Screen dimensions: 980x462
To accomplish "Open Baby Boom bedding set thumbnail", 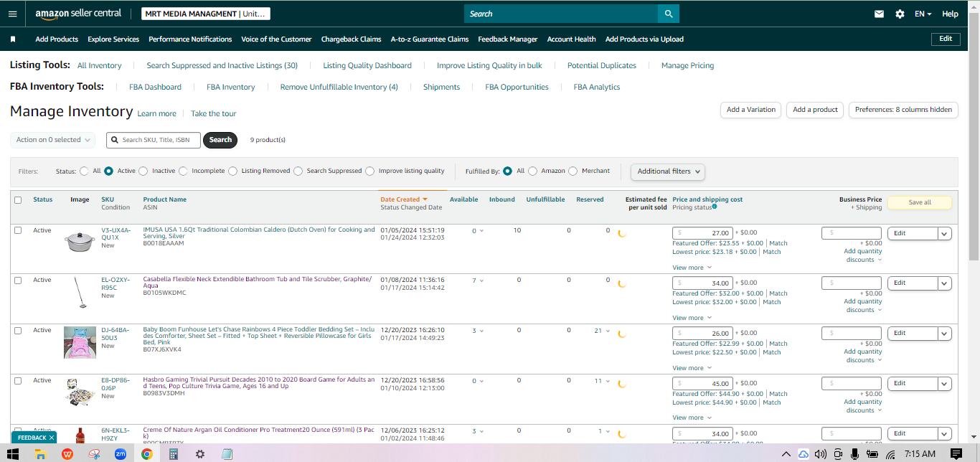I will 80,342.
